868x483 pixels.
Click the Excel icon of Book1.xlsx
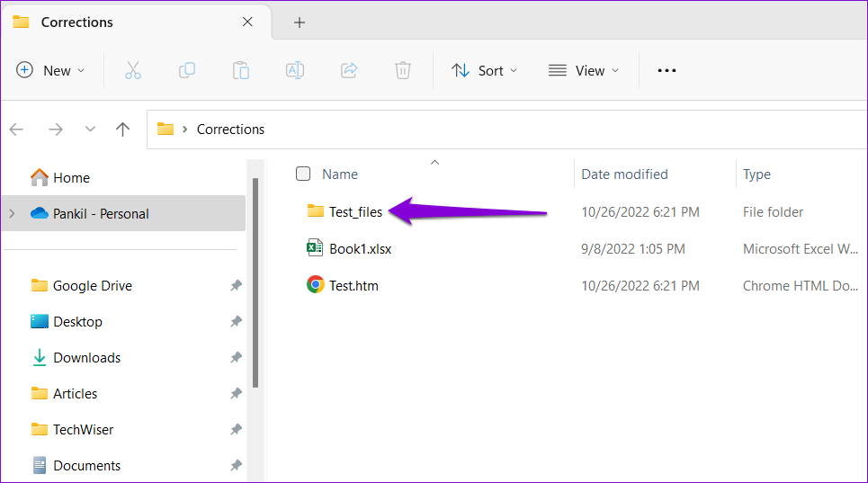(315, 248)
